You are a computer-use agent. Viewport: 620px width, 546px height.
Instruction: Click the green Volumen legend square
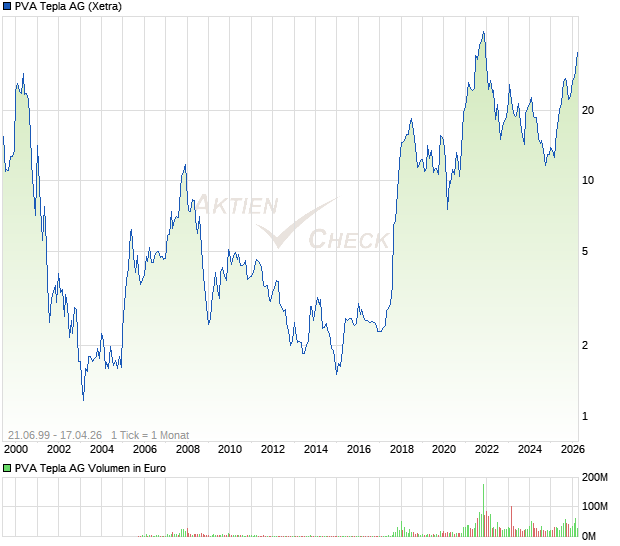7,469
